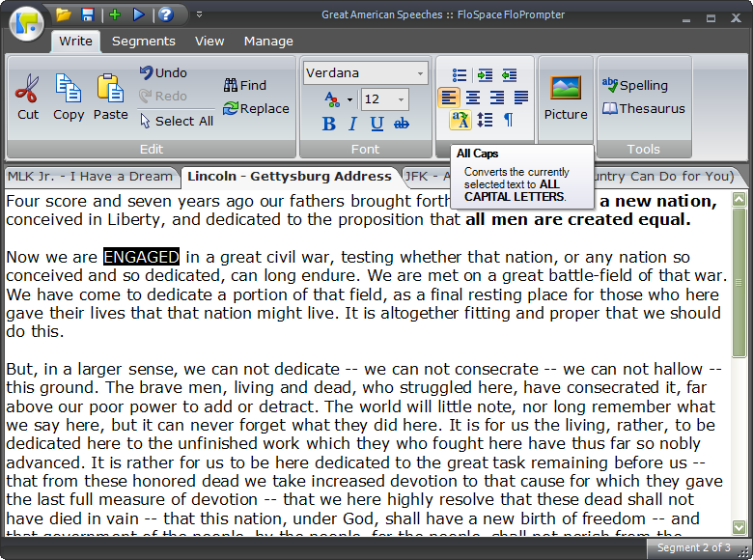Image resolution: width=753 pixels, height=560 pixels.
Task: Expand the font color dropdown arrow
Action: click(x=349, y=99)
